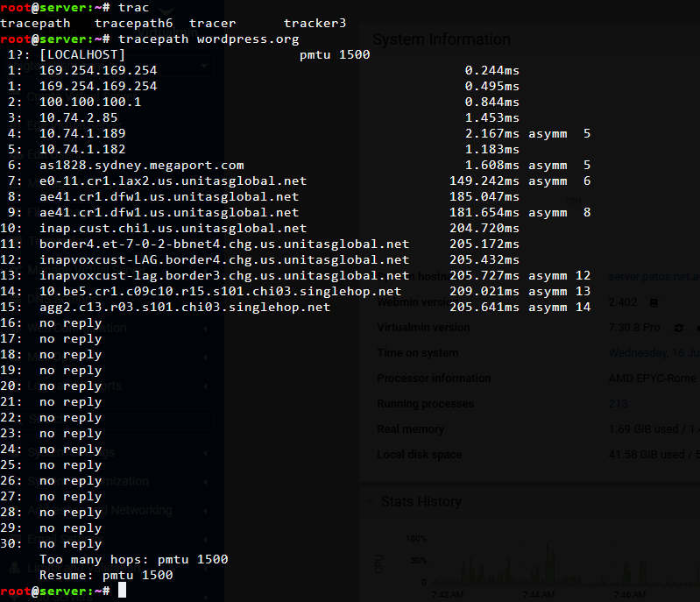Click the 209.021ms latency value
Viewport: 700px width, 602px height.
click(x=484, y=291)
